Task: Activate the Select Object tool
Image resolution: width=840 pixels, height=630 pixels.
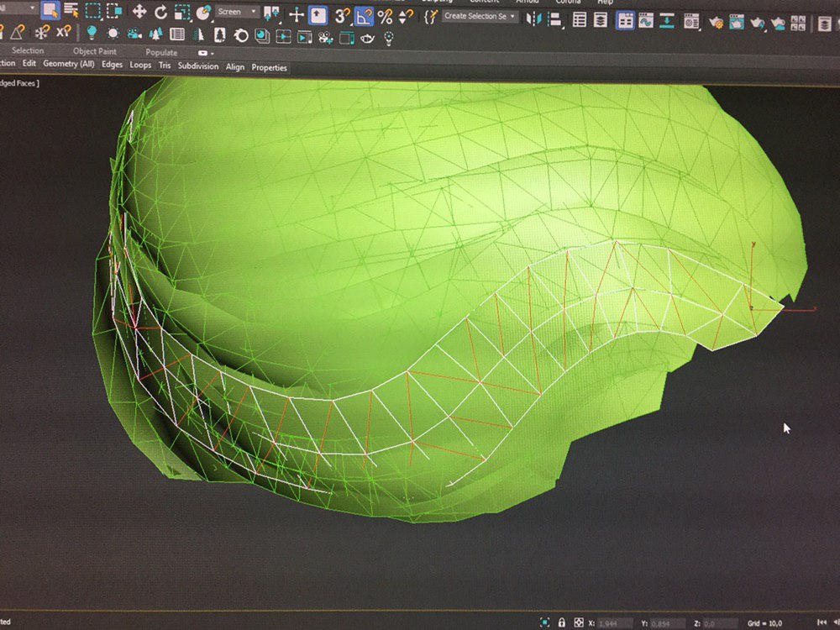Action: 50,10
